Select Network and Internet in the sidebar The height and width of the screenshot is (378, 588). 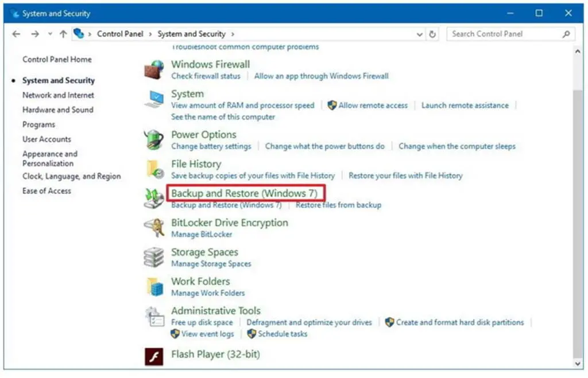click(x=58, y=95)
